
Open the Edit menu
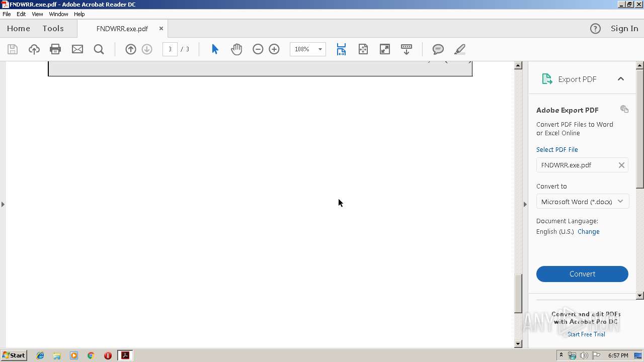(21, 14)
